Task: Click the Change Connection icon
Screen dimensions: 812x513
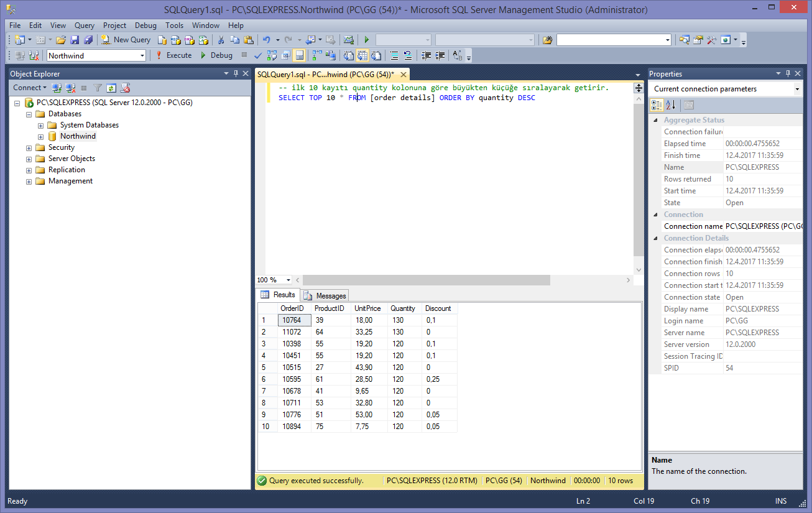Action: pyautogui.click(x=34, y=55)
